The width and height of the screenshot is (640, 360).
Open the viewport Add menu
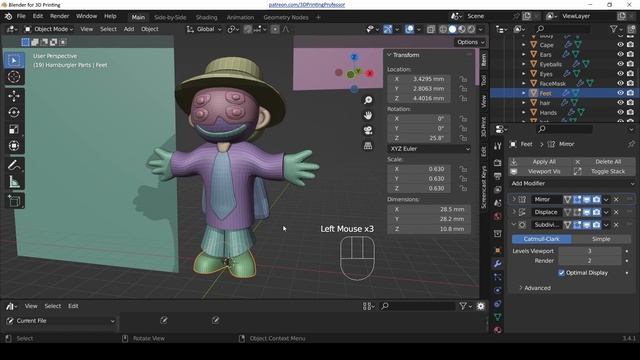pos(129,29)
